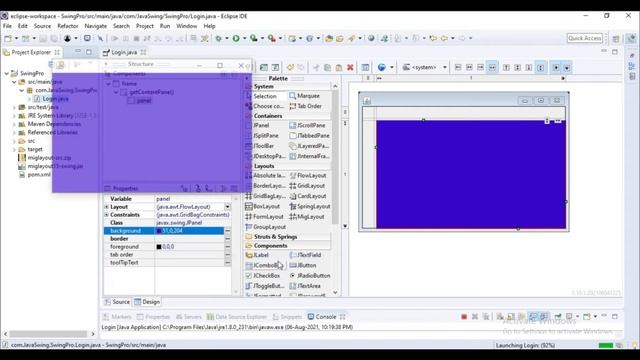Click the Remove Launch gray X in Console

pos(475,317)
